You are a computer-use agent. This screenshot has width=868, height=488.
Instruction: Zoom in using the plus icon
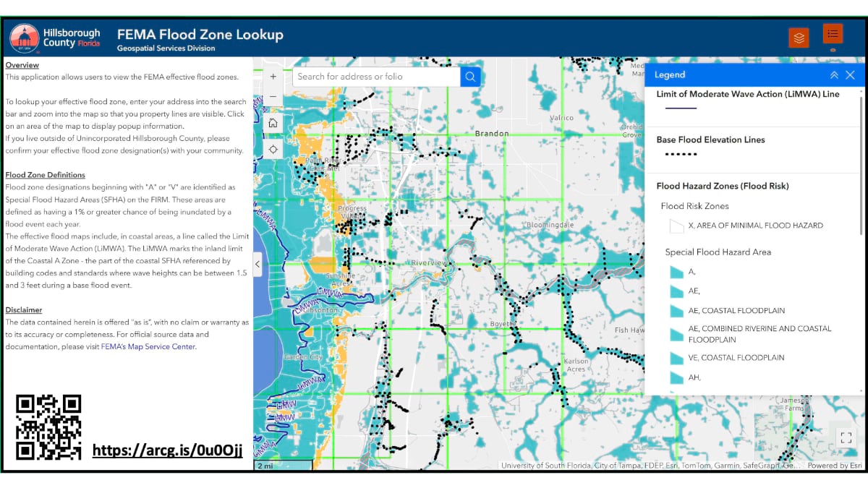273,76
